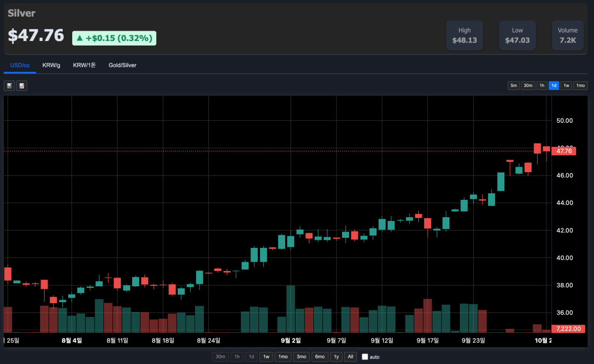The height and width of the screenshot is (364, 594).
Task: Click the 7,222.00 volume label
Action: pyautogui.click(x=568, y=328)
